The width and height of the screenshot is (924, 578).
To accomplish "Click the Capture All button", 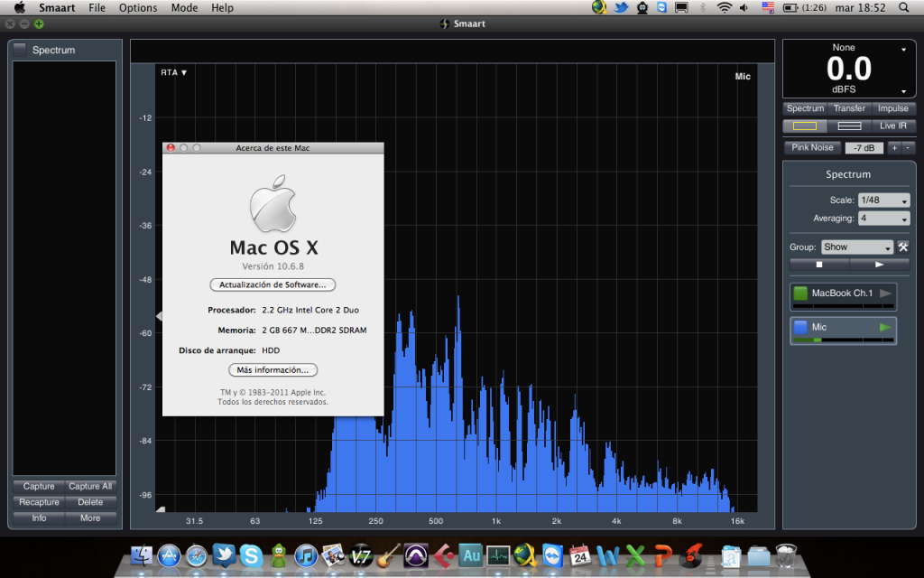I will (90, 487).
